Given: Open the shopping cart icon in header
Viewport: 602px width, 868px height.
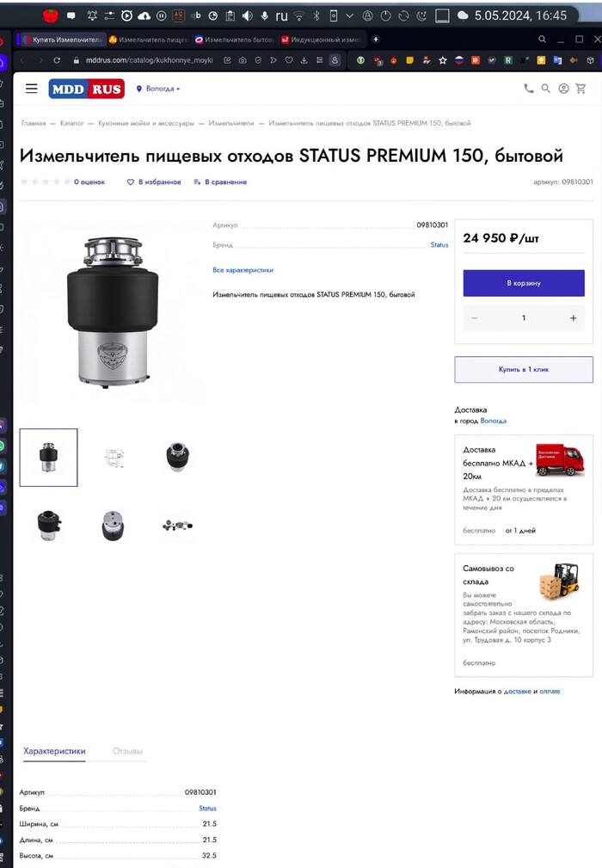Looking at the screenshot, I should [x=580, y=89].
